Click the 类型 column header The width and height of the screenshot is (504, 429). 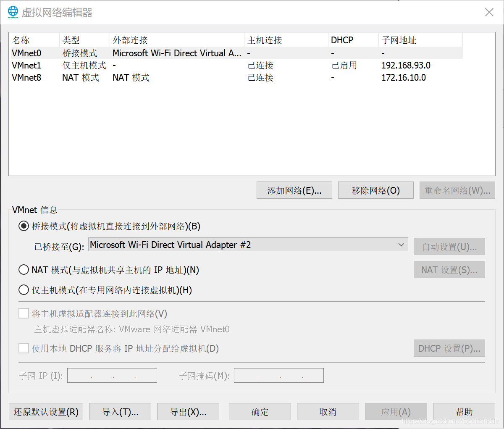(x=84, y=40)
